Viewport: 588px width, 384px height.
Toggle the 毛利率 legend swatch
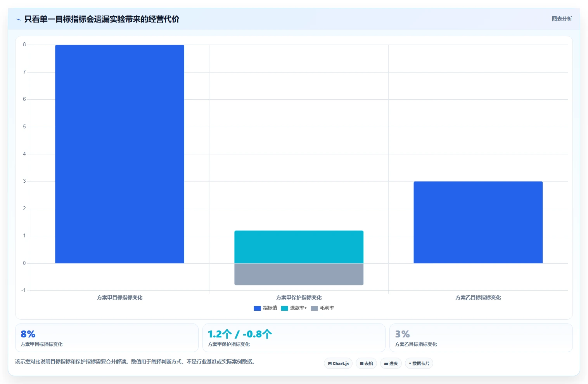click(314, 308)
